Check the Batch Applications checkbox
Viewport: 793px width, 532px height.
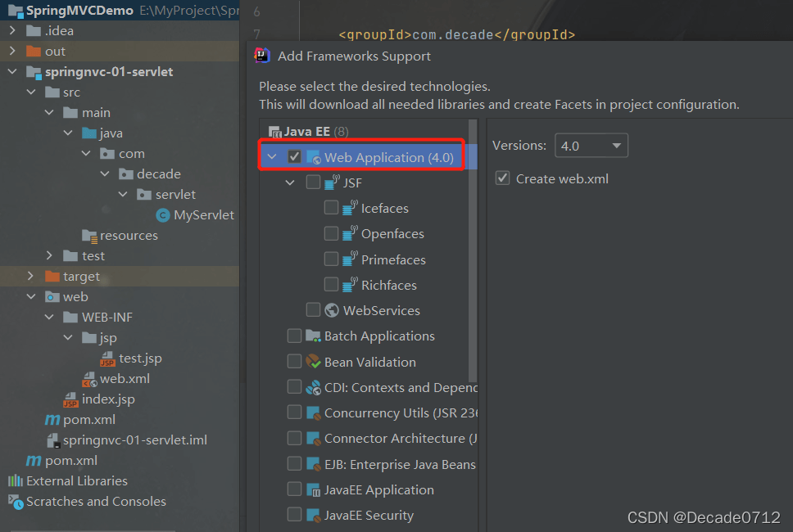tap(294, 336)
